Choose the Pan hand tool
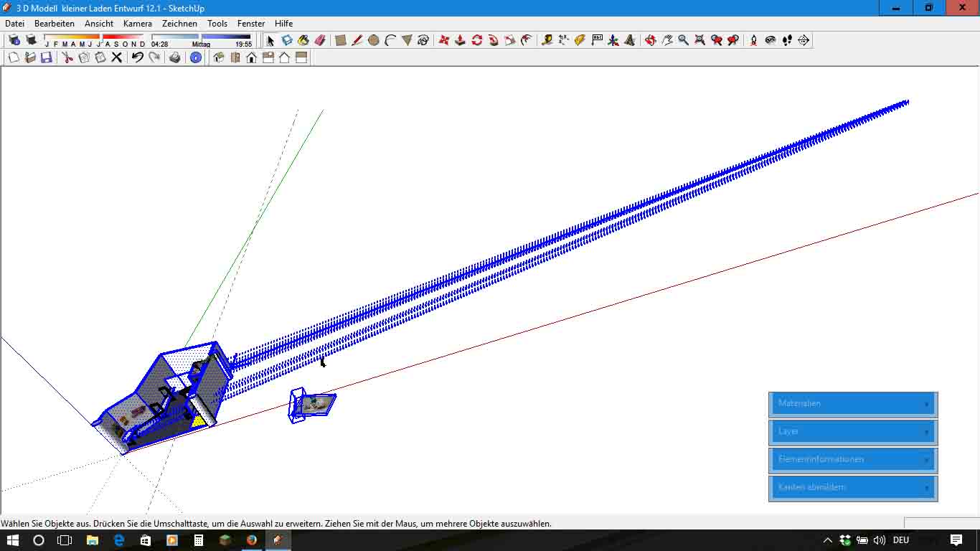980x551 pixels. click(x=666, y=40)
